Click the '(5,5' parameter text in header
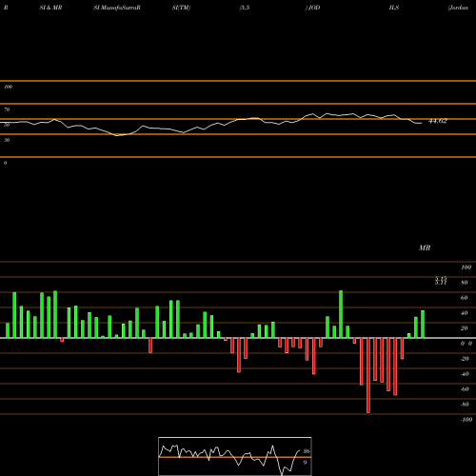This screenshot has height=476, width=476. coord(245,8)
